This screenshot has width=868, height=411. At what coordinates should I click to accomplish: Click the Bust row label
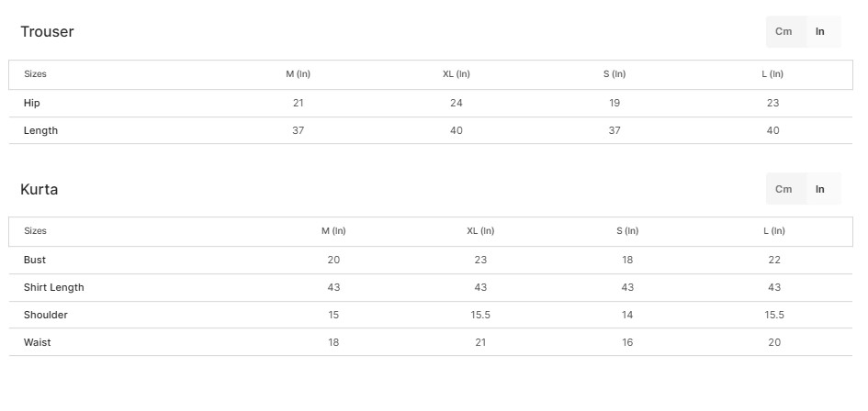tap(35, 260)
